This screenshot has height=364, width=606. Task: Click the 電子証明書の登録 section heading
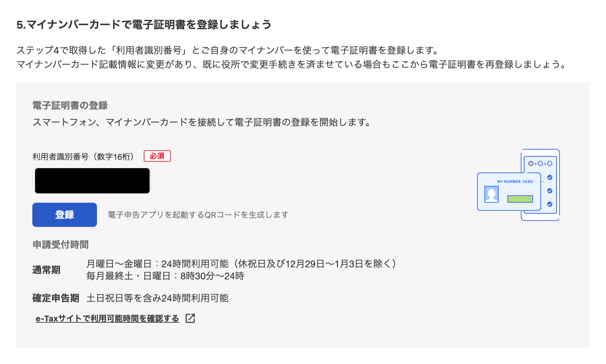[70, 106]
